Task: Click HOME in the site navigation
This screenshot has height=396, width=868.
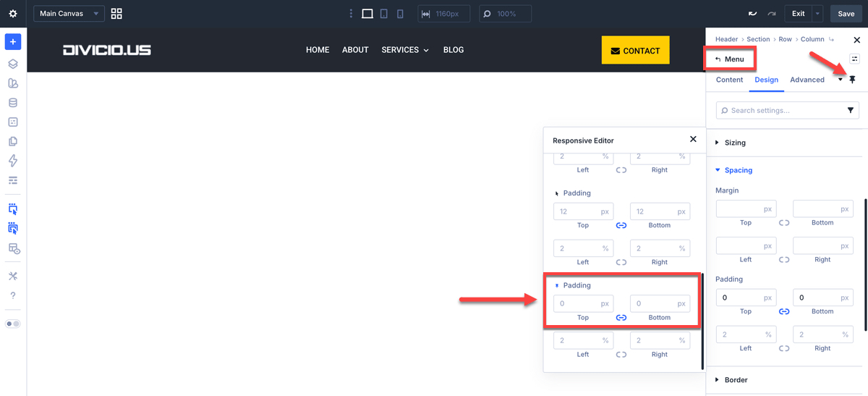Action: click(x=318, y=50)
